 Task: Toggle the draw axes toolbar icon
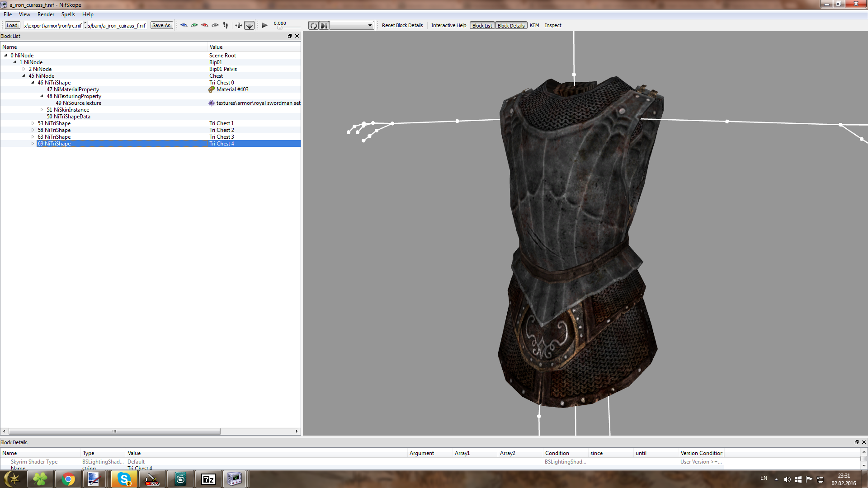click(239, 25)
